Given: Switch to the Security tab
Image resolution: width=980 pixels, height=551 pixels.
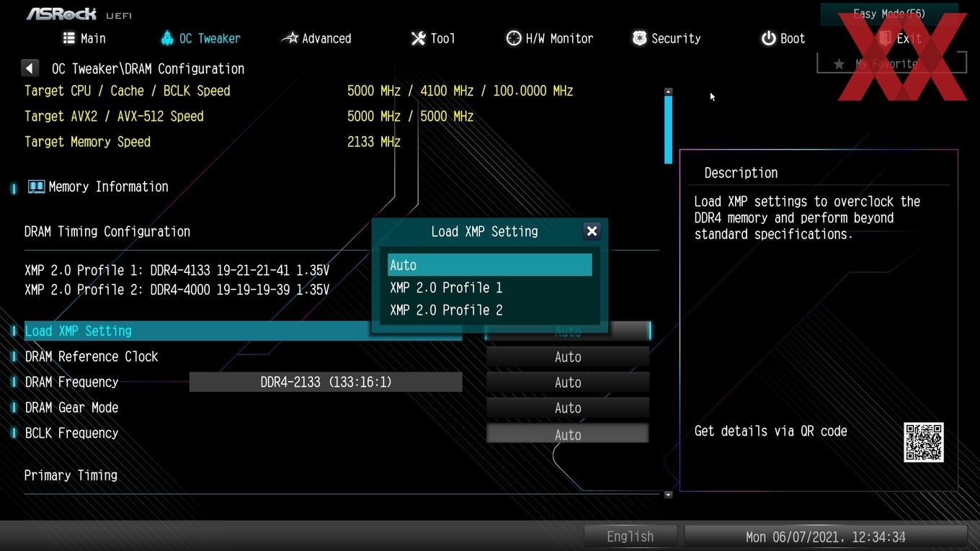Looking at the screenshot, I should tap(666, 38).
